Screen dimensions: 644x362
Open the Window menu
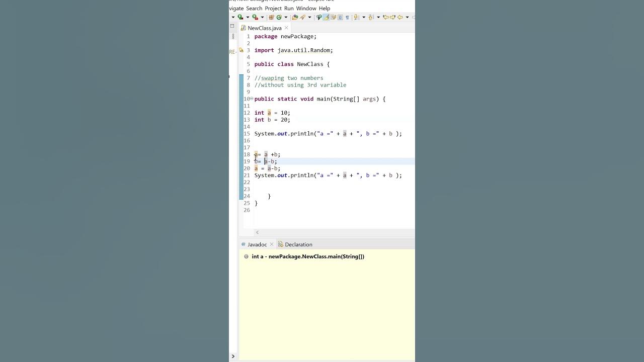(306, 8)
